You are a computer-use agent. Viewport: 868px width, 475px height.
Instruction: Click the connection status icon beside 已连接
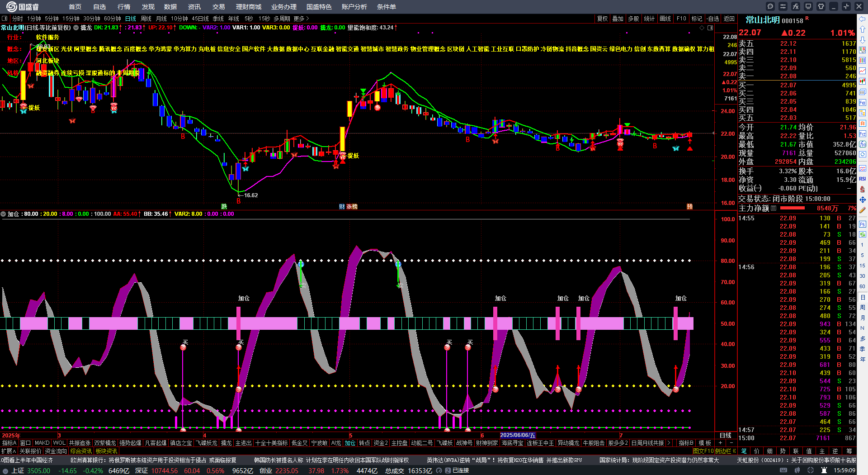pyautogui.click(x=448, y=470)
